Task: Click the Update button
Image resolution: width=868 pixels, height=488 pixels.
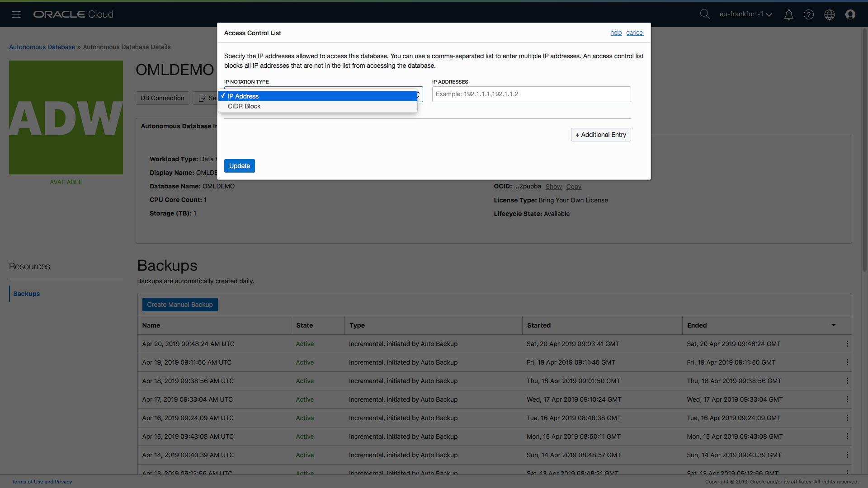Action: [239, 166]
